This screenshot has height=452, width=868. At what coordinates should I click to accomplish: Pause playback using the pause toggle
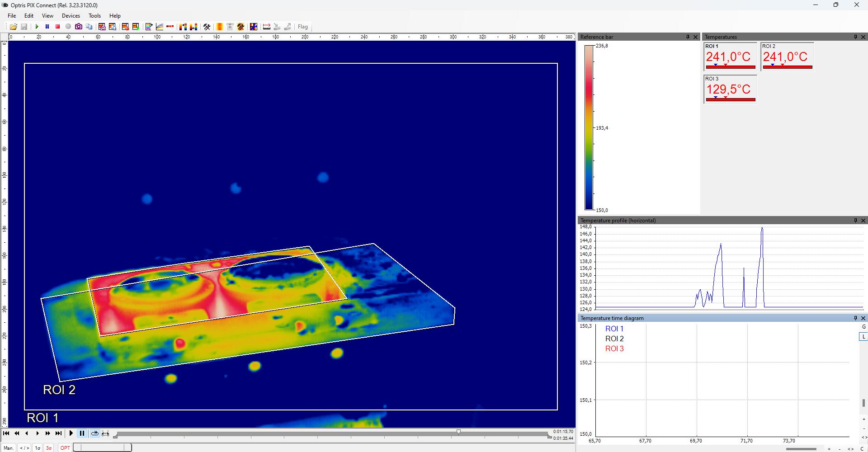82,433
